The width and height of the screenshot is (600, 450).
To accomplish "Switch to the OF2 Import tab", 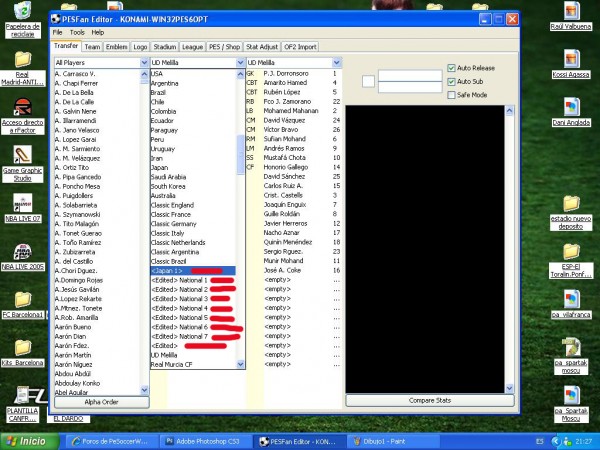I will point(300,47).
